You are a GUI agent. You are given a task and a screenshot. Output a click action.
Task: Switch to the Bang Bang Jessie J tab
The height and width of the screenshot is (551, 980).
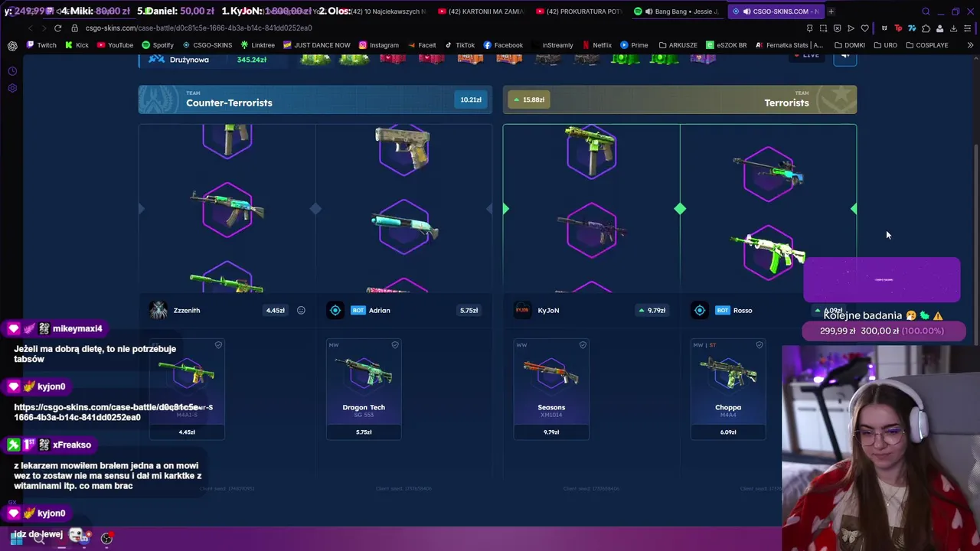[x=676, y=11]
